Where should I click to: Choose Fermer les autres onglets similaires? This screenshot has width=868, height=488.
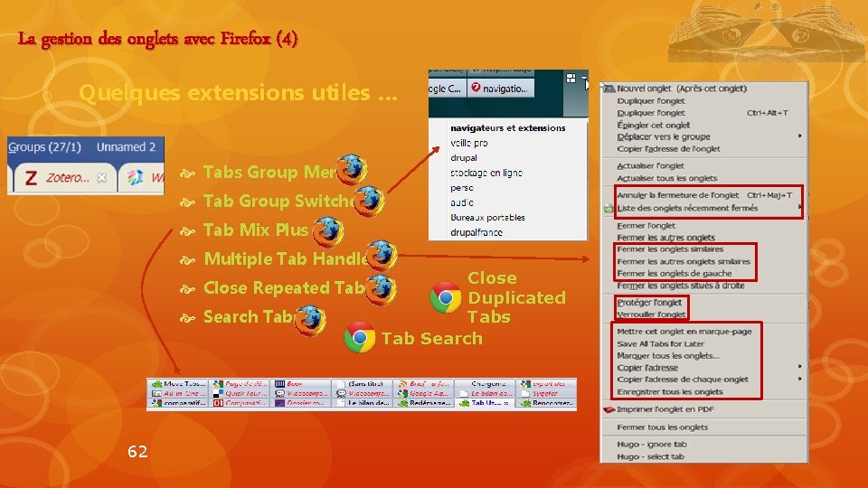point(684,262)
